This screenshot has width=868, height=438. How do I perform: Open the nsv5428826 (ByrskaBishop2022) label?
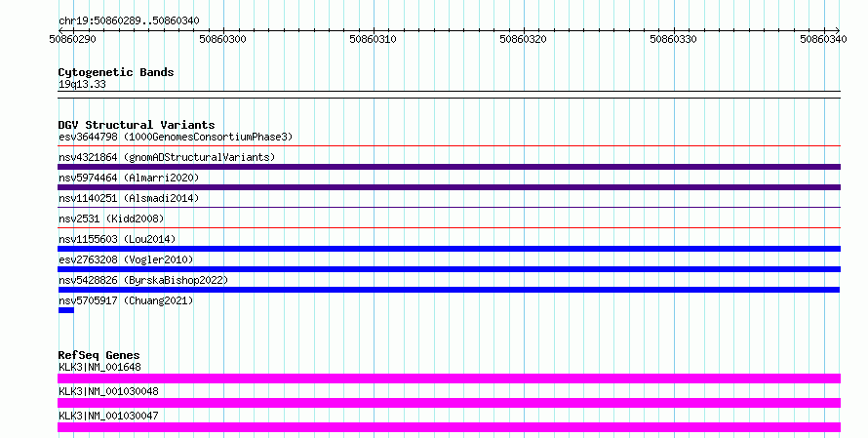click(143, 280)
